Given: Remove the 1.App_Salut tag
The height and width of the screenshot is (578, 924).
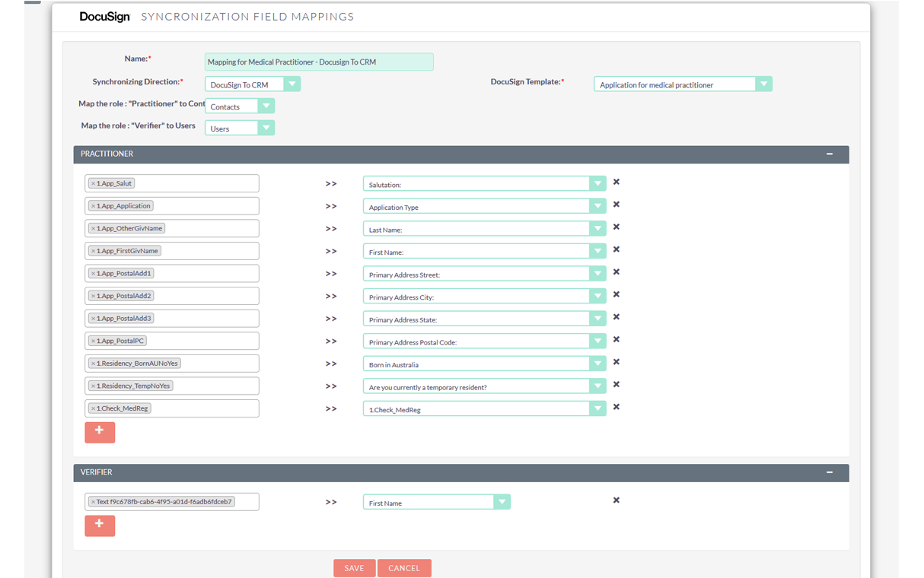Looking at the screenshot, I should (x=93, y=183).
